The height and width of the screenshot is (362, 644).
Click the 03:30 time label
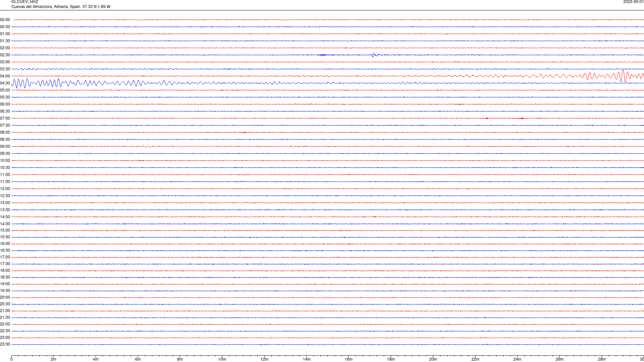pos(5,69)
